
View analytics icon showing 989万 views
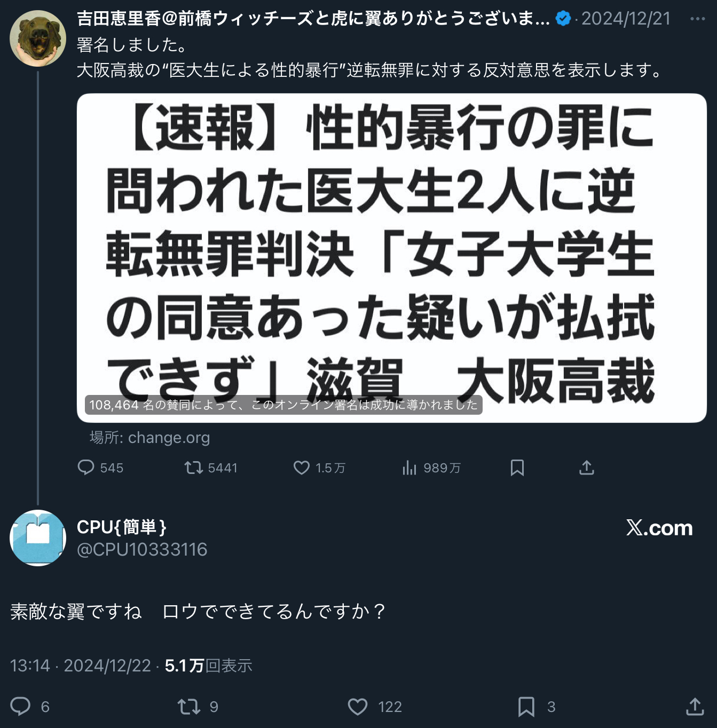pyautogui.click(x=409, y=468)
